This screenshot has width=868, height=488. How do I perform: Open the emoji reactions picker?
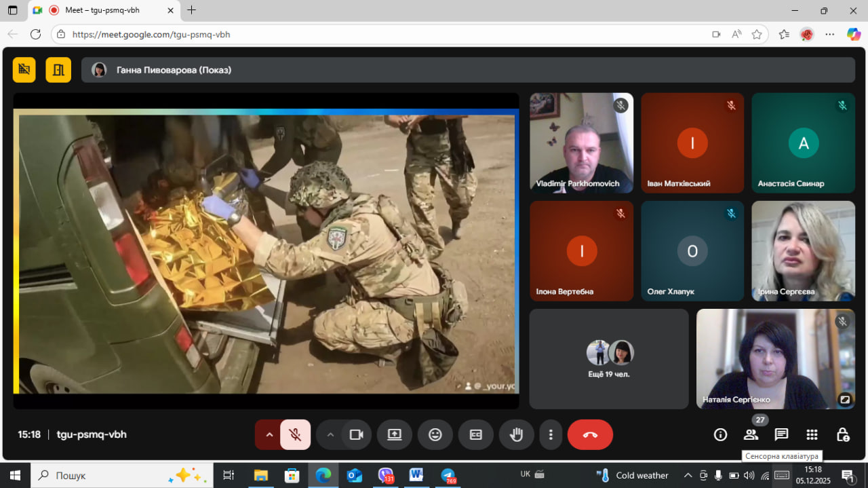point(435,434)
